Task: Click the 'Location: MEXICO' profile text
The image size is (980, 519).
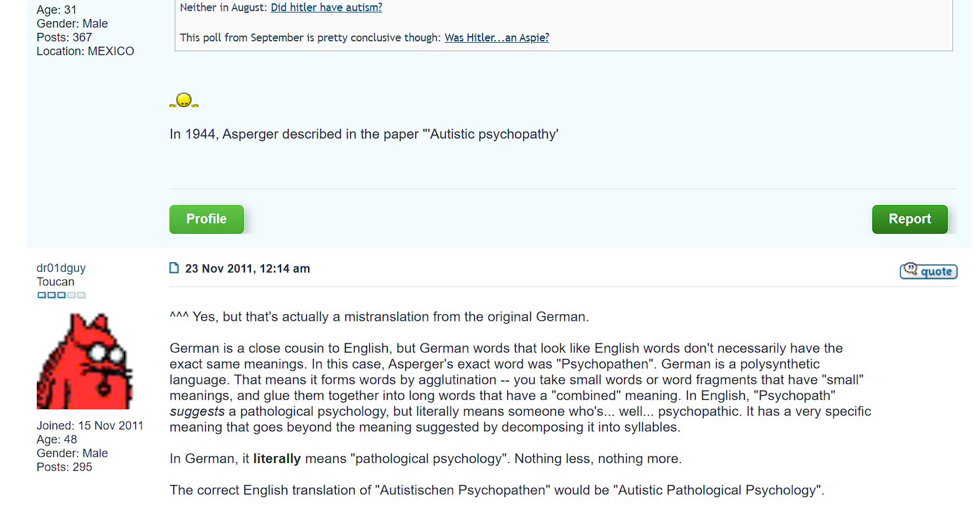Action: 85,51
